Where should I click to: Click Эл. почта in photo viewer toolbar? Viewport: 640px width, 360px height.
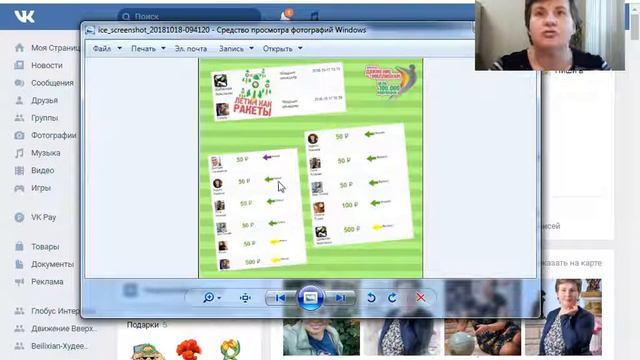[x=191, y=49]
